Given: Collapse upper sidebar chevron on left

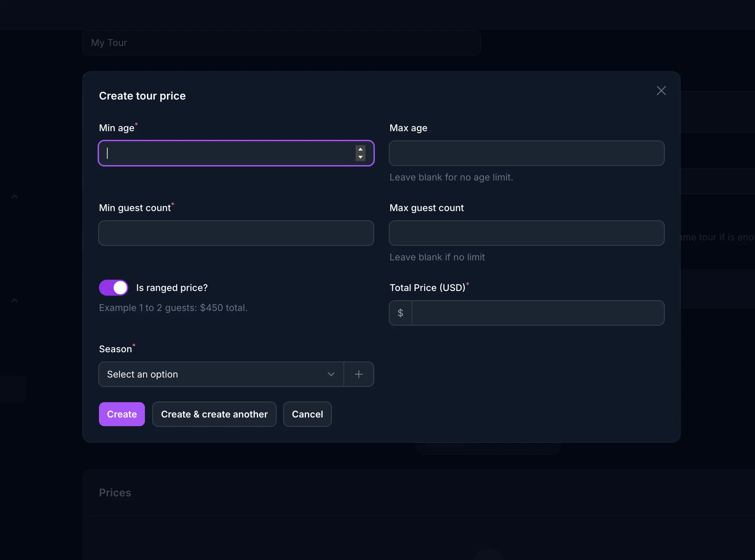Looking at the screenshot, I should pyautogui.click(x=15, y=197).
